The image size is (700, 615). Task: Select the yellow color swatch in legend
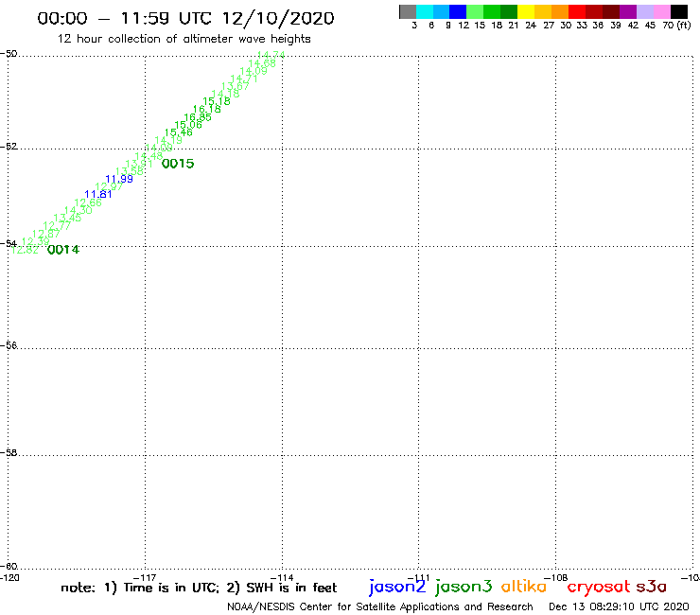(x=526, y=11)
